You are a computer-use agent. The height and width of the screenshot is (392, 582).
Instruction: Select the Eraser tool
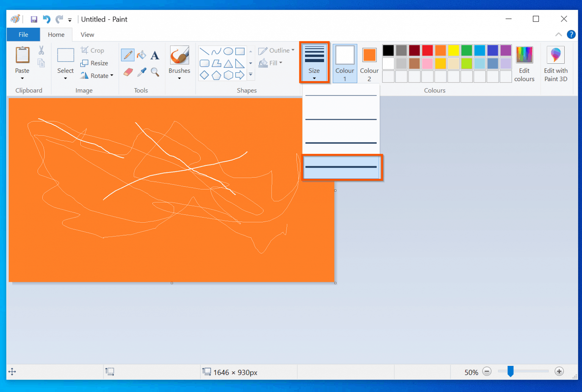click(x=128, y=72)
